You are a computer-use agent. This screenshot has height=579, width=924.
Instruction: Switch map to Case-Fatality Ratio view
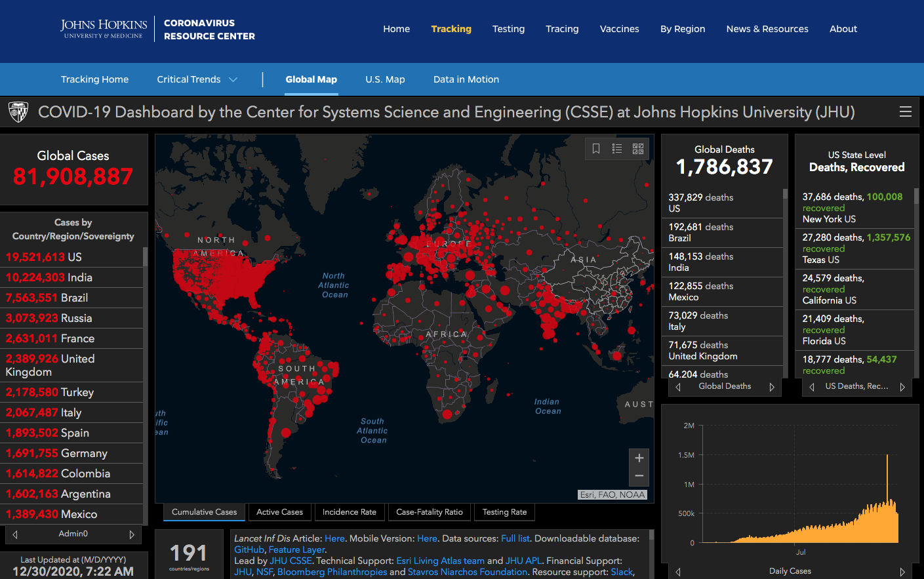click(x=430, y=512)
